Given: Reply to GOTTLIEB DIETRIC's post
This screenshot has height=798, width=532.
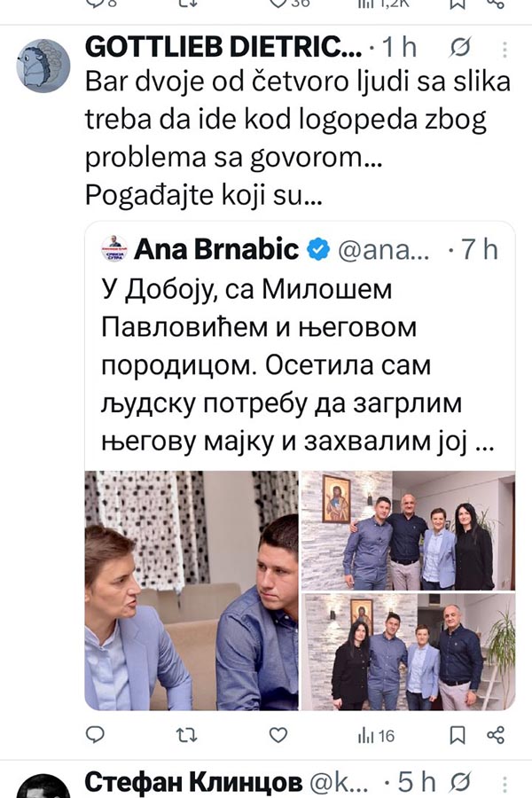Looking at the screenshot, I should (x=95, y=734).
